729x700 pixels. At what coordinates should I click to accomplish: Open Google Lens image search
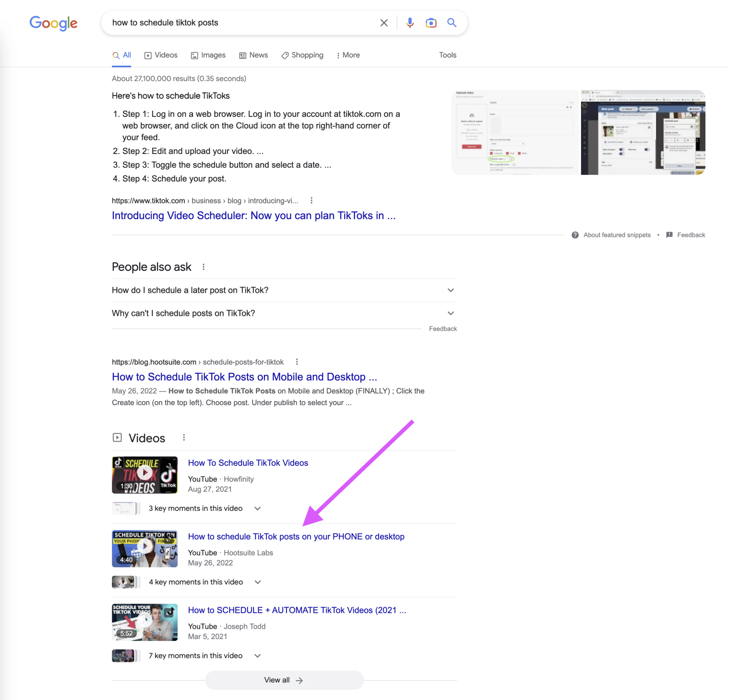[431, 23]
